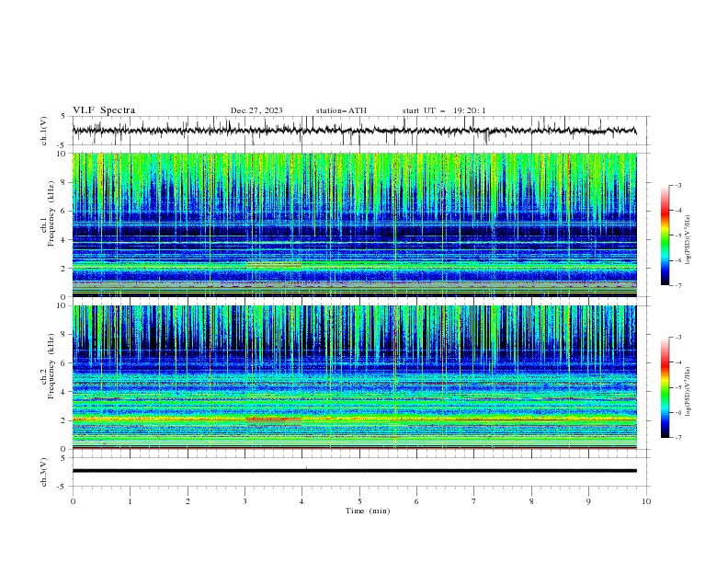Click the "-4" label on ch.2 colorbar
This screenshot has height=563, width=728.
click(x=678, y=362)
